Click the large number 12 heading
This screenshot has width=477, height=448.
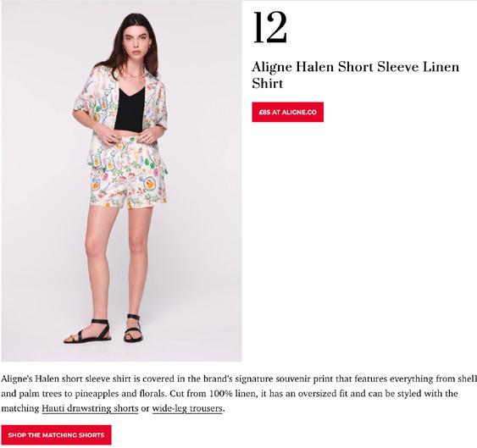coord(269,28)
